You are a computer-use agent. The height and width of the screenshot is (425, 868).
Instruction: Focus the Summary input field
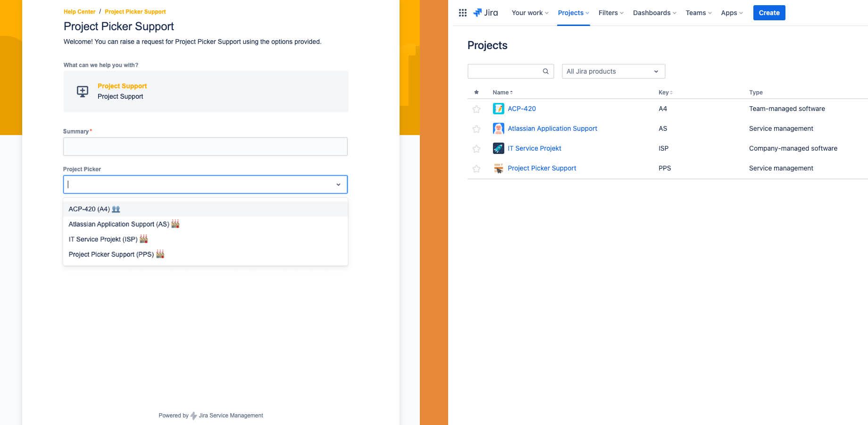click(205, 146)
